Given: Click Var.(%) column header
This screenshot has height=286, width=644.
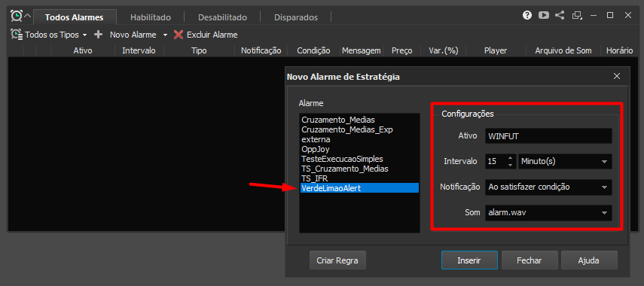Looking at the screenshot, I should [x=443, y=50].
